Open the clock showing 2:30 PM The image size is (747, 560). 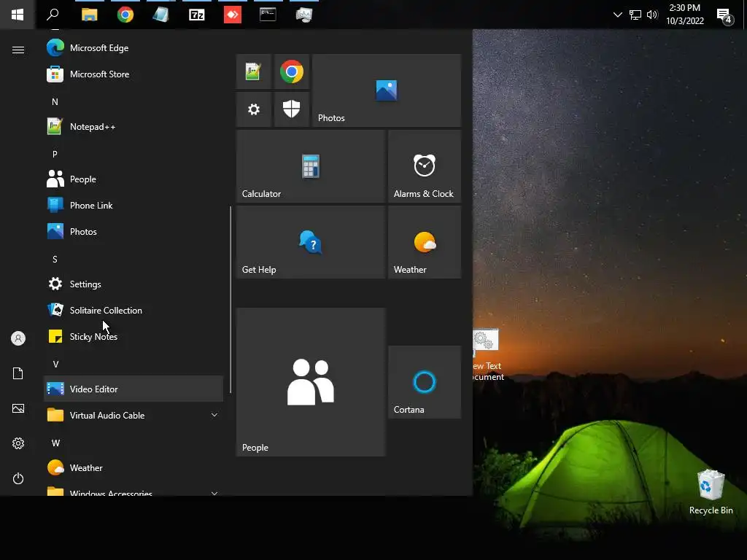684,15
